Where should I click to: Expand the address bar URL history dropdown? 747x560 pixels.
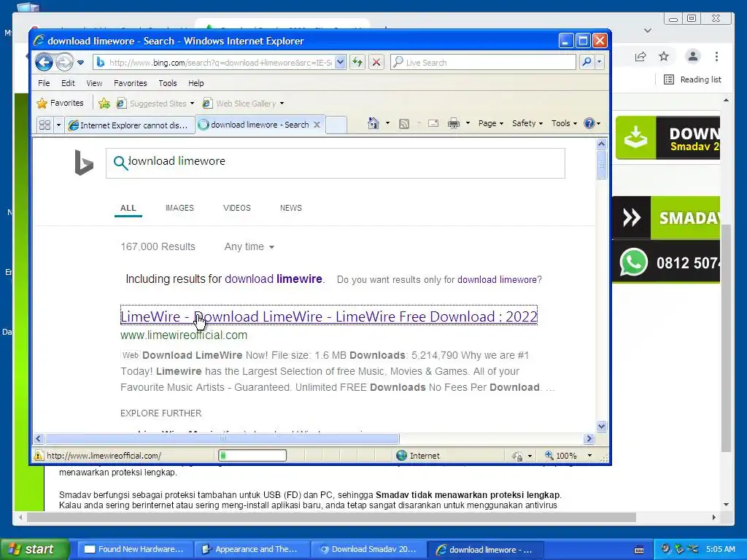pyautogui.click(x=340, y=62)
